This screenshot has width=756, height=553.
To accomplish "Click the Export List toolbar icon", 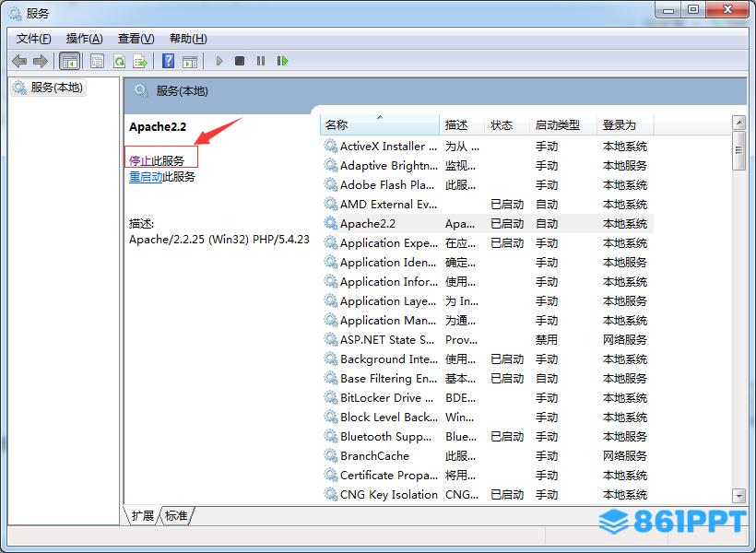I will 140,61.
